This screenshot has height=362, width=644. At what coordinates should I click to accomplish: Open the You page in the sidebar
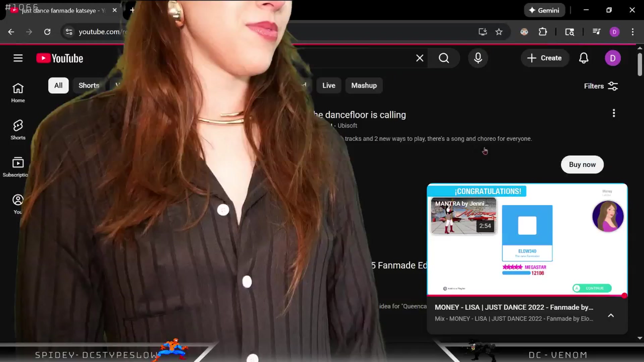(x=18, y=204)
